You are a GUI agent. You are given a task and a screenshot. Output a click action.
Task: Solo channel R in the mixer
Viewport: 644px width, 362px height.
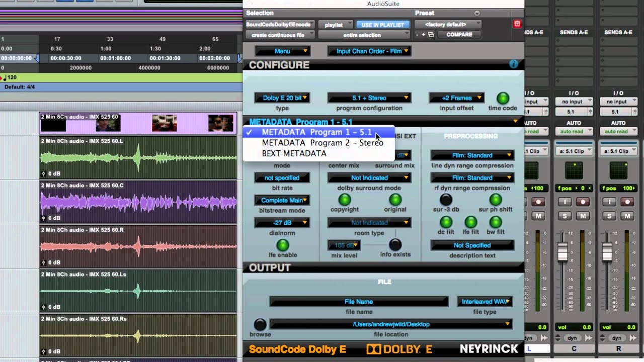609,216
